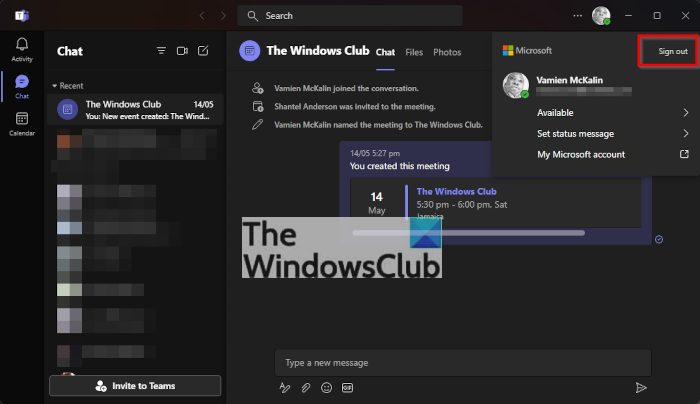Click The Windows Club meeting avatar icon
Viewport: 700px width, 404px height.
pyautogui.click(x=250, y=51)
